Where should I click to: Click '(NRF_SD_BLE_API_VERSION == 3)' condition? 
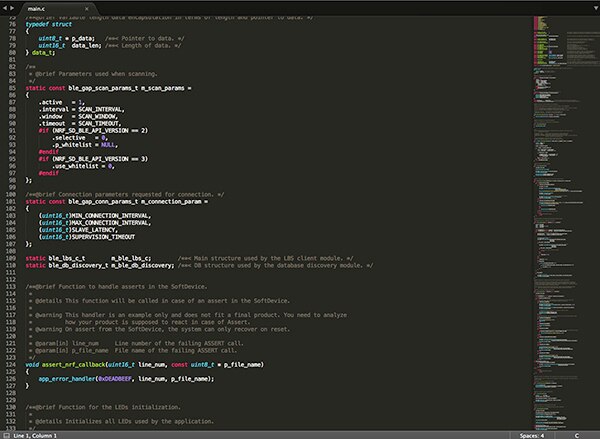100,159
